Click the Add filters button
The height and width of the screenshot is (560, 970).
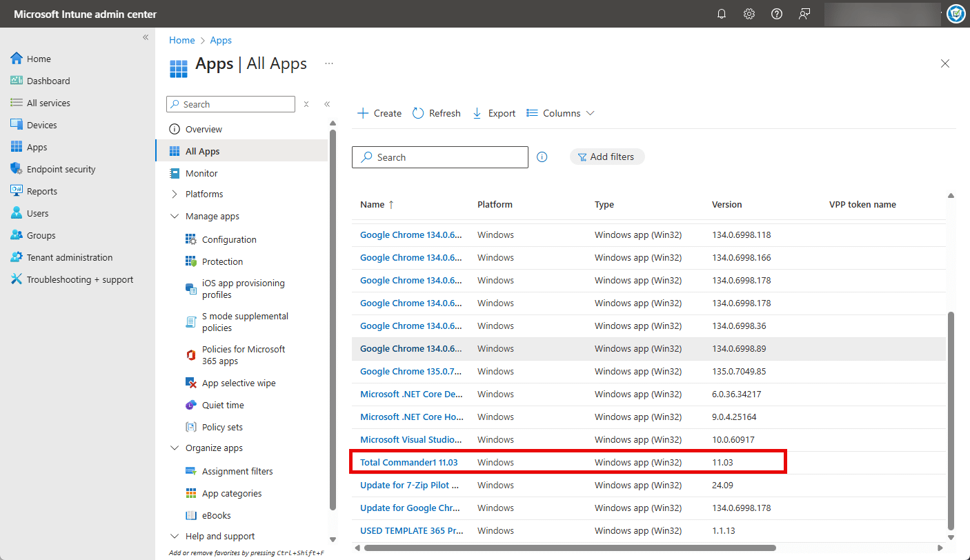(x=606, y=157)
